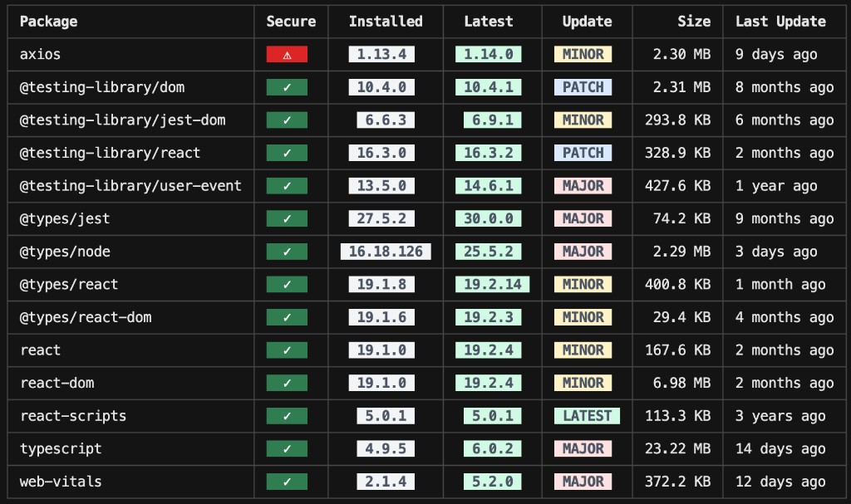This screenshot has width=851, height=504.
Task: Click the size value 29.4 KB
Action: pyautogui.click(x=681, y=317)
